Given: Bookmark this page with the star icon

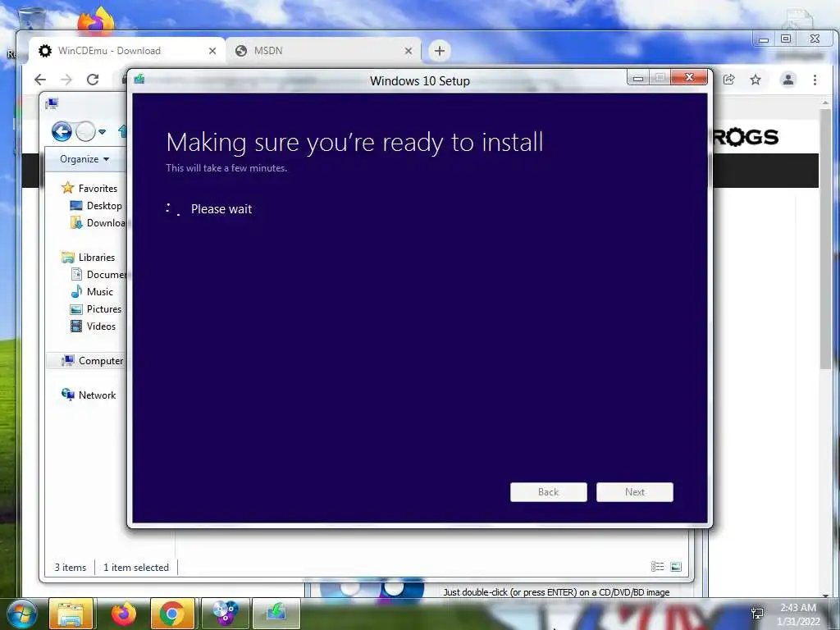Looking at the screenshot, I should 756,80.
